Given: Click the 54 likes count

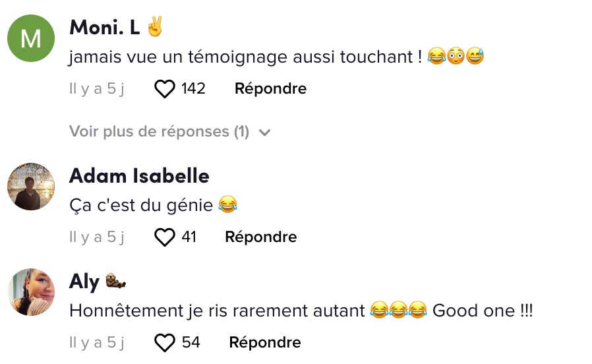Looking at the screenshot, I should (x=191, y=342).
